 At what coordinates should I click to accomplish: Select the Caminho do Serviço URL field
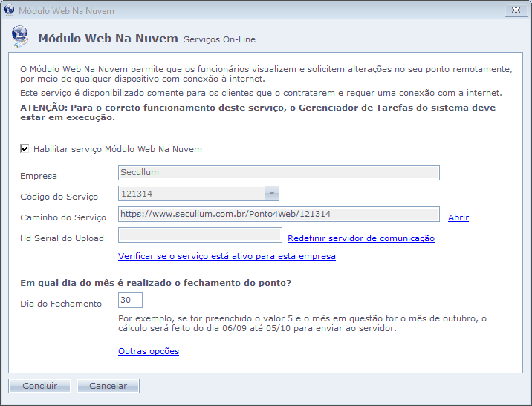pyautogui.click(x=279, y=215)
